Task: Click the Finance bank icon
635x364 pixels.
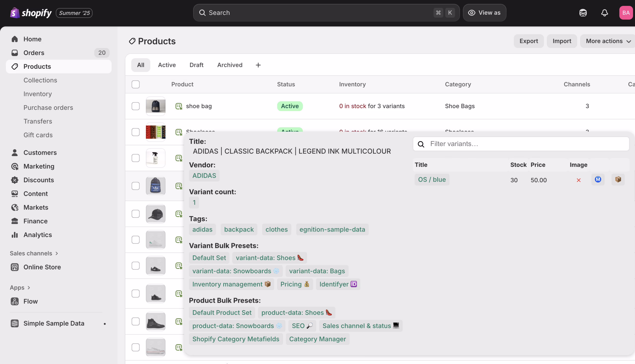Action: click(x=15, y=221)
